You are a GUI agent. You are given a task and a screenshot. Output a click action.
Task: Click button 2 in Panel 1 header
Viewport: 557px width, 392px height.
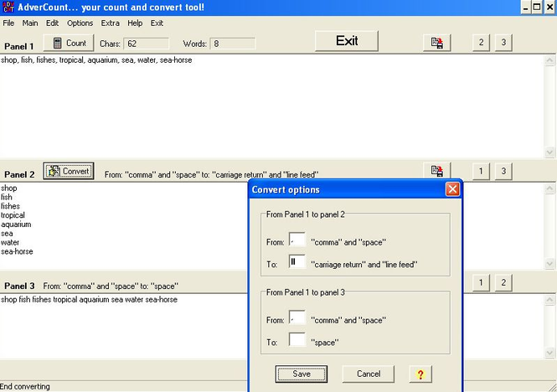[481, 43]
